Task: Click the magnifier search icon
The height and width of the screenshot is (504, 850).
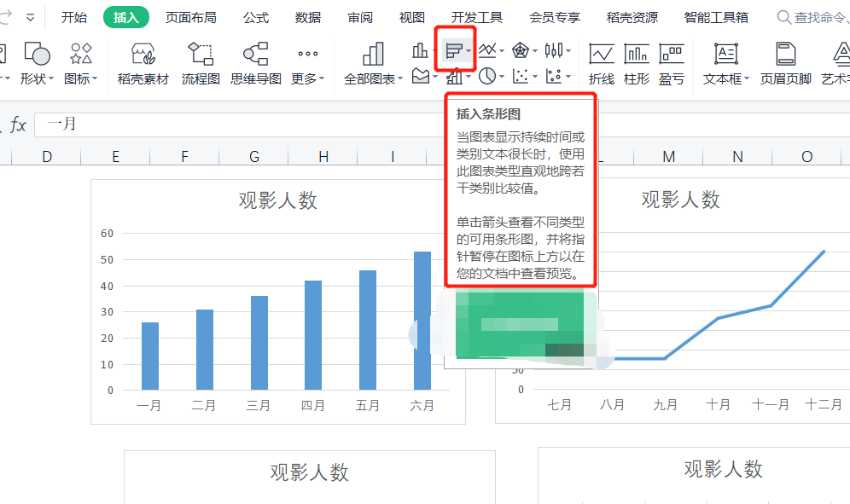Action: tap(783, 17)
